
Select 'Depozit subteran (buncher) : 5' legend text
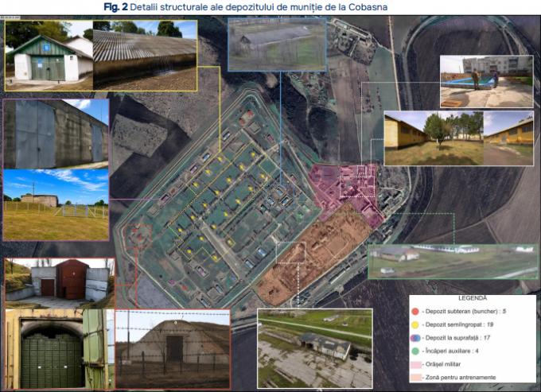coord(465,312)
